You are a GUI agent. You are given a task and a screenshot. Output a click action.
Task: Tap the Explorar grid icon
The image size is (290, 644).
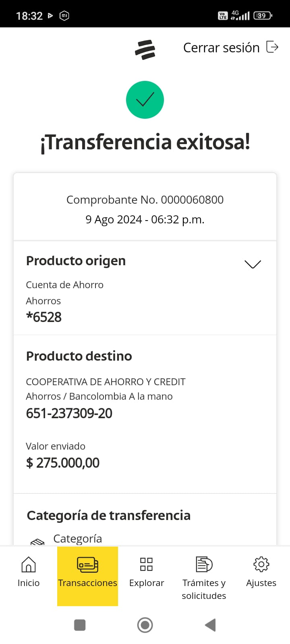point(146,564)
